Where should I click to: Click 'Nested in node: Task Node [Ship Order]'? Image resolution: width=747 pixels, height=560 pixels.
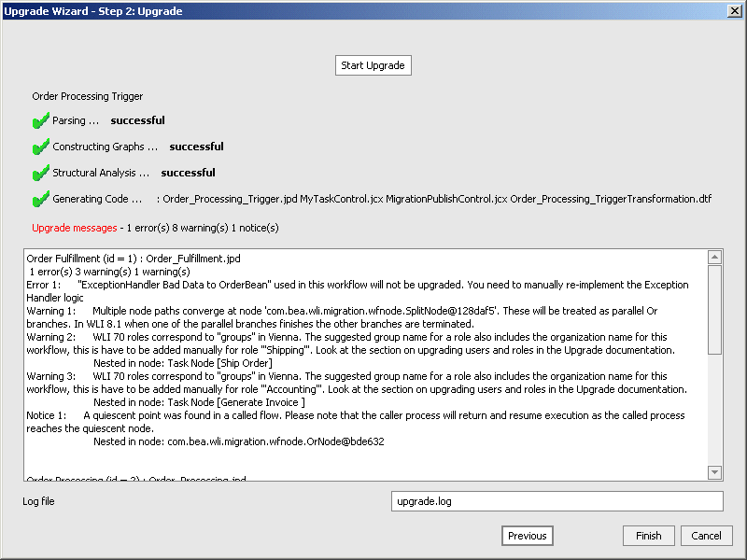183,363
